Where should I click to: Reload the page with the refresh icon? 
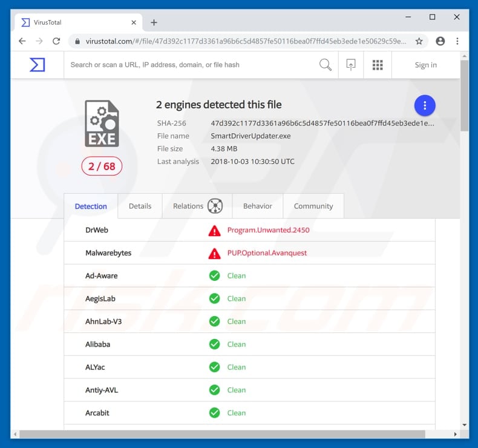(56, 41)
